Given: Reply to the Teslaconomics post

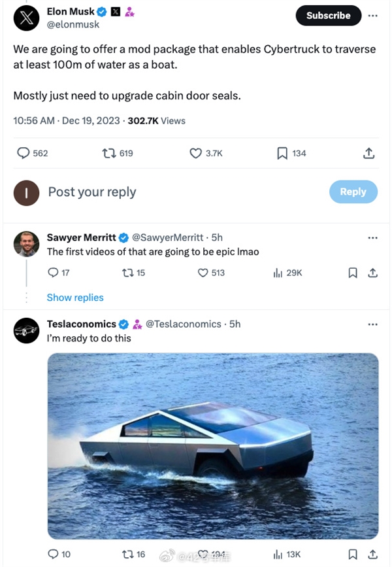Looking at the screenshot, I should coord(54,554).
